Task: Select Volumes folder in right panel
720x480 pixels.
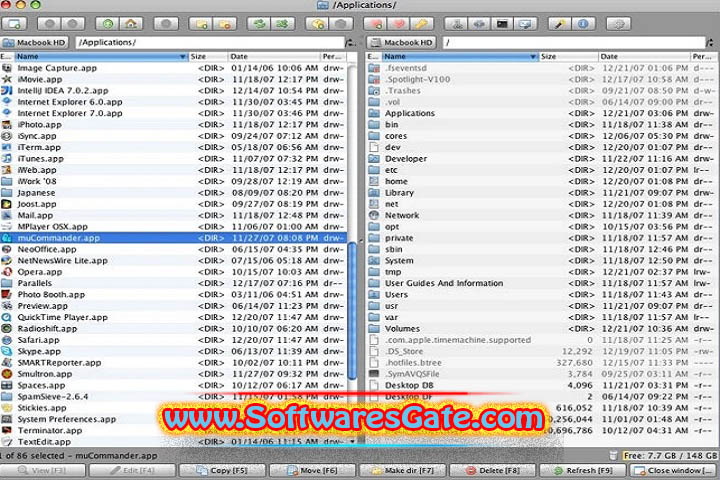Action: tap(541, 328)
